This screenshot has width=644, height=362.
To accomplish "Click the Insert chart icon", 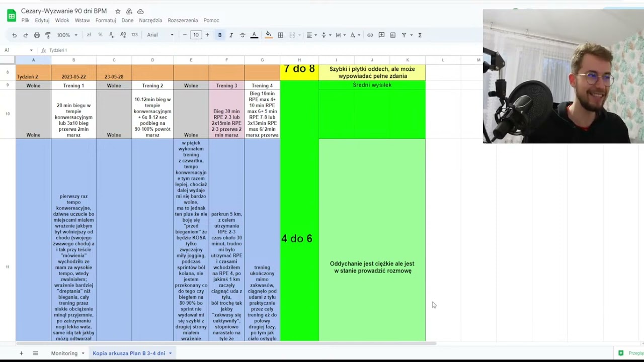I will 393,35.
